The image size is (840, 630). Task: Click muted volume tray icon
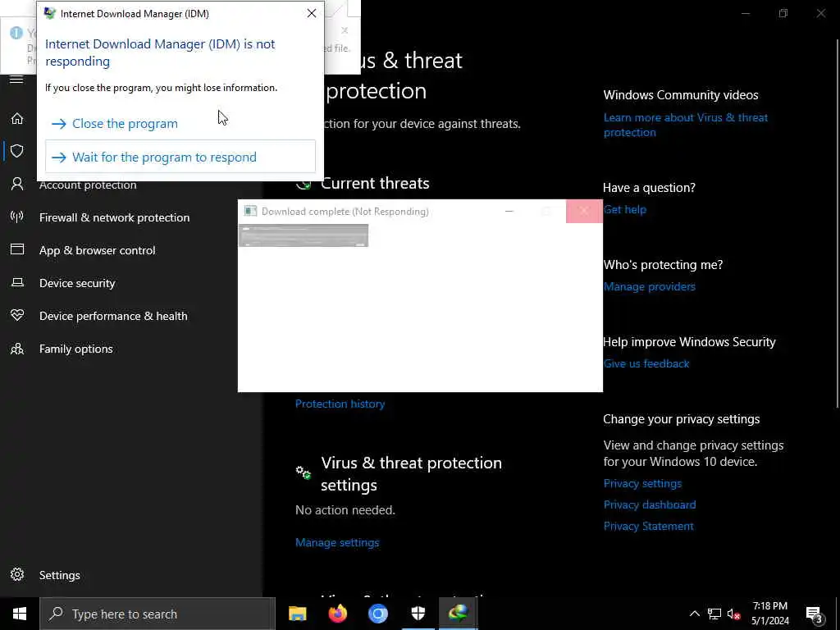733,614
